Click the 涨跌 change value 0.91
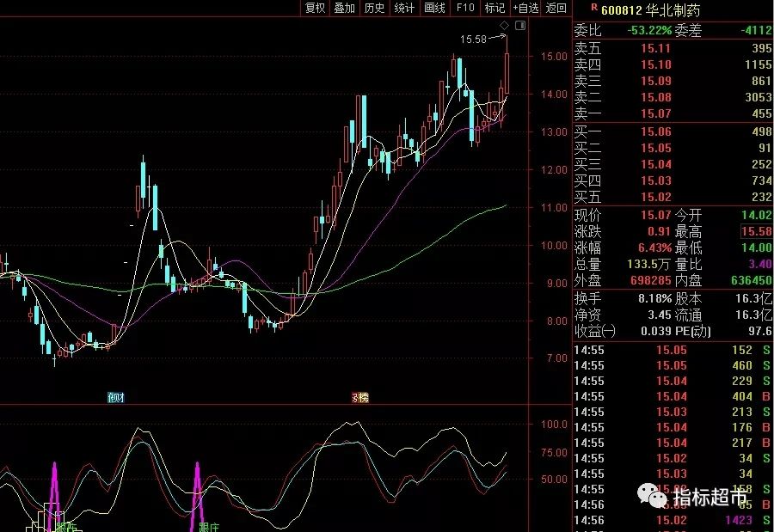774x532 pixels. tap(659, 231)
